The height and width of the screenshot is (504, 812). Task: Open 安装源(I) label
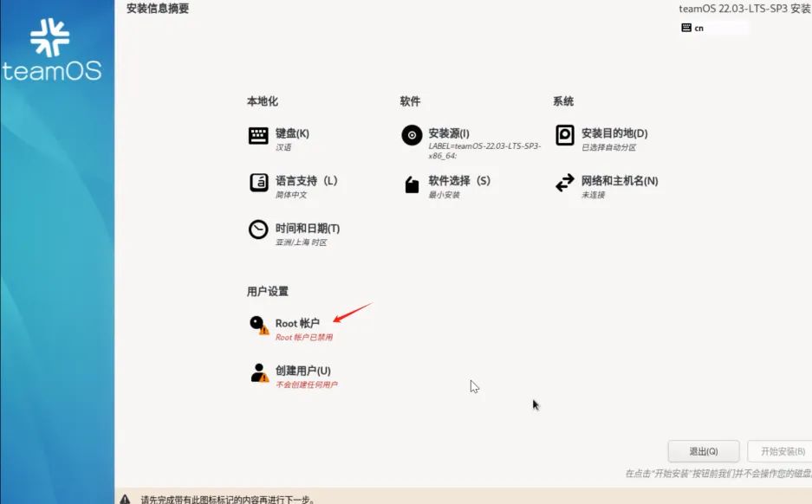449,133
